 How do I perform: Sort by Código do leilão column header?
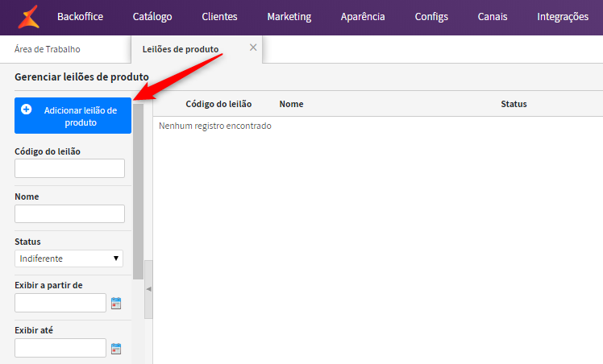point(218,104)
